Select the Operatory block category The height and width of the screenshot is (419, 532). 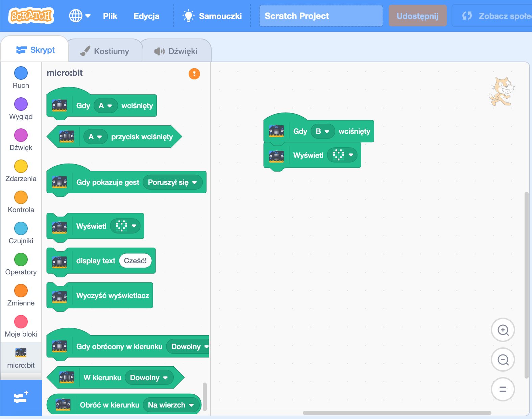tap(21, 264)
